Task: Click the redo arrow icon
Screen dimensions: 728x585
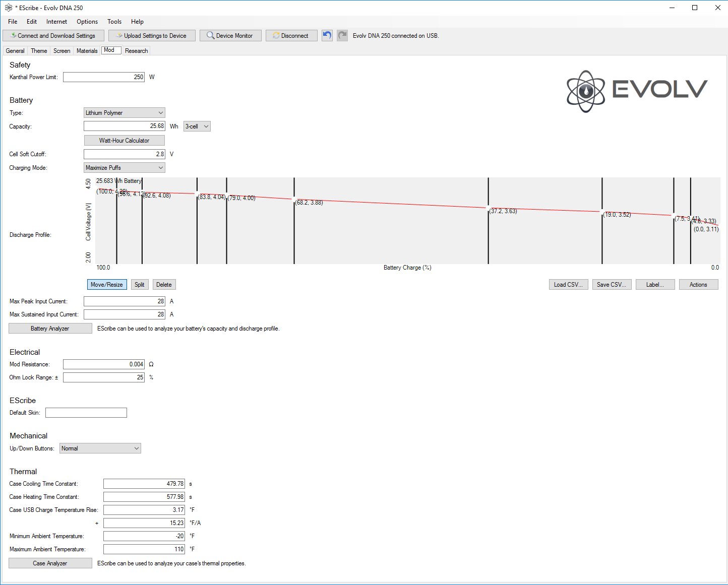Action: pos(342,35)
